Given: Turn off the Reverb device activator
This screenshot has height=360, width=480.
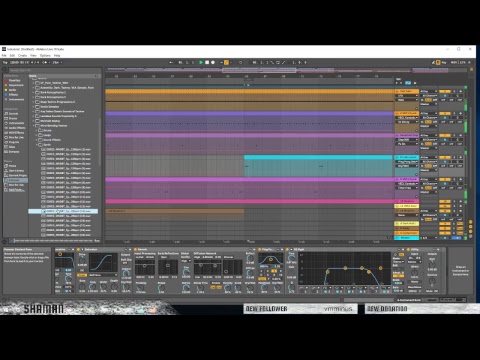Looking at the screenshot, I should click(136, 249).
